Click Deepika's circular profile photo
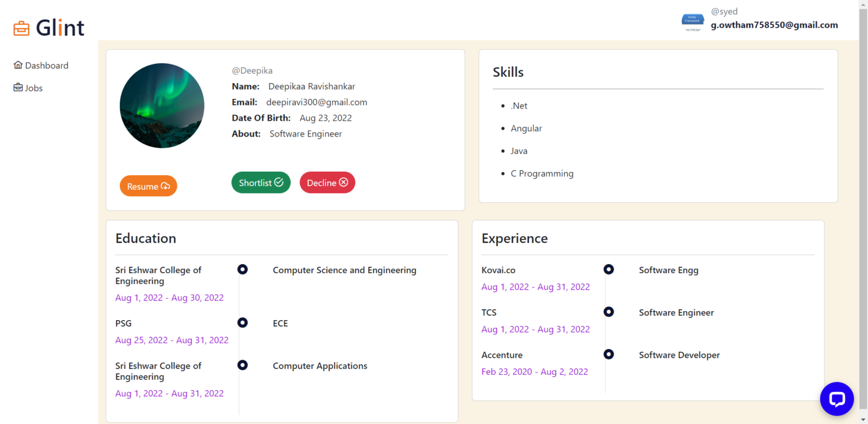 [162, 106]
